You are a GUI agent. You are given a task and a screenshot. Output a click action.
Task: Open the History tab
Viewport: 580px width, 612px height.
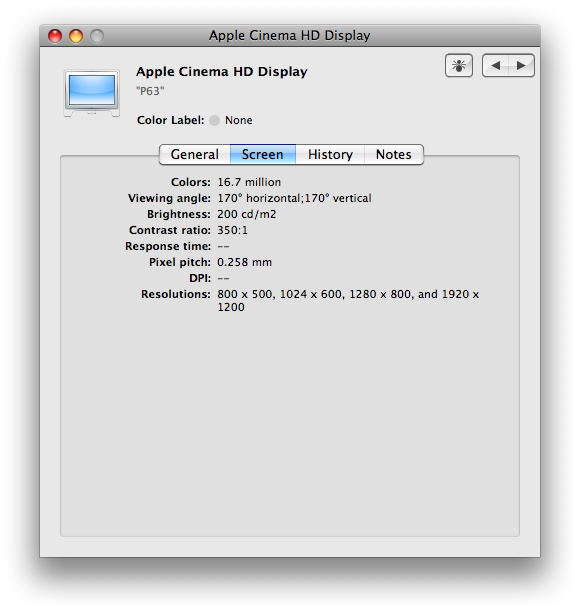[x=330, y=154]
